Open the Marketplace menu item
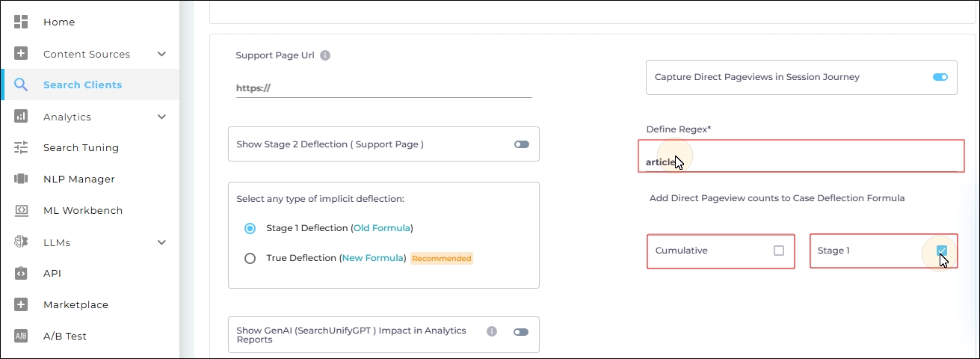 pos(75,304)
